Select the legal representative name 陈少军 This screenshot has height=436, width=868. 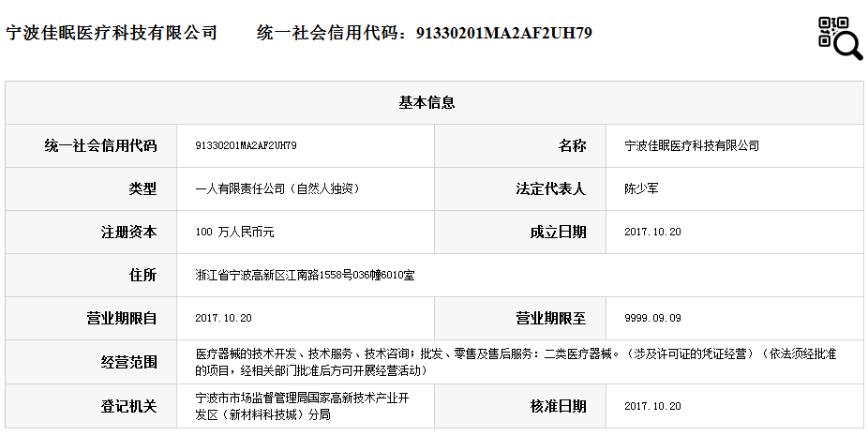tap(641, 188)
